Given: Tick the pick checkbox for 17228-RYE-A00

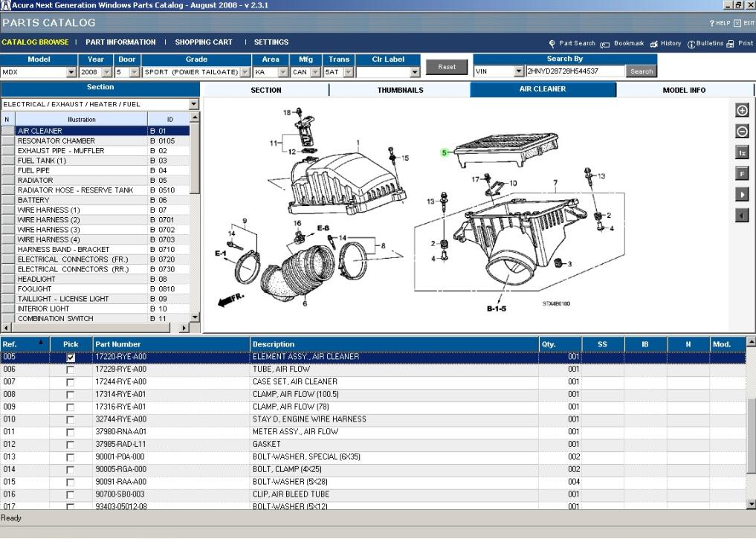Looking at the screenshot, I should click(x=71, y=369).
